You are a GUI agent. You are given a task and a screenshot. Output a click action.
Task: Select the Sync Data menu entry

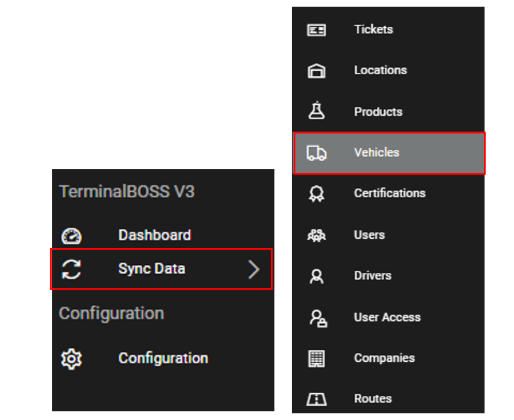click(161, 270)
